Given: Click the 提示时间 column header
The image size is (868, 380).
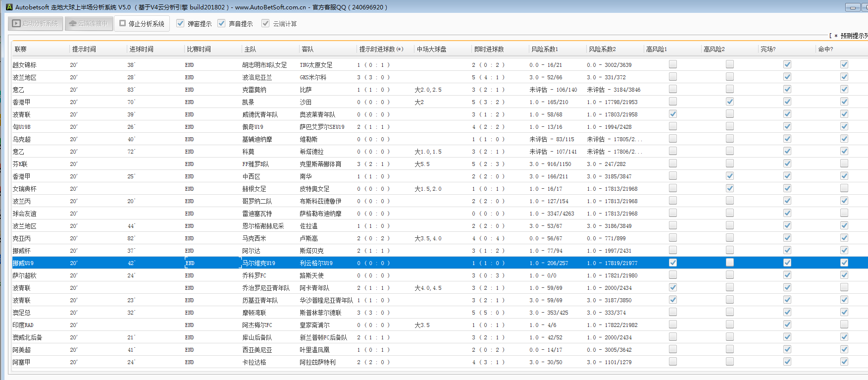Looking at the screenshot, I should (x=84, y=49).
